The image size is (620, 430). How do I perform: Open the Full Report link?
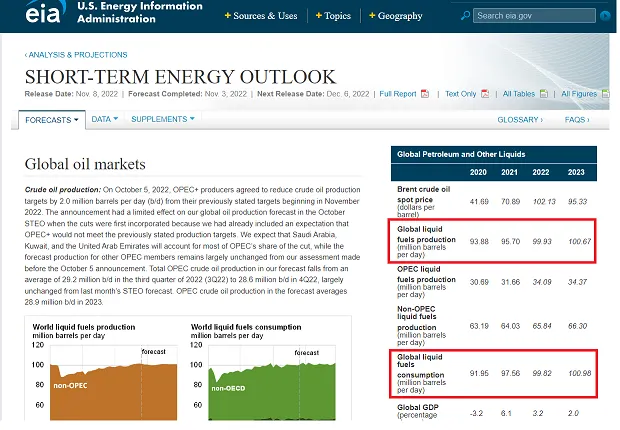pos(398,94)
